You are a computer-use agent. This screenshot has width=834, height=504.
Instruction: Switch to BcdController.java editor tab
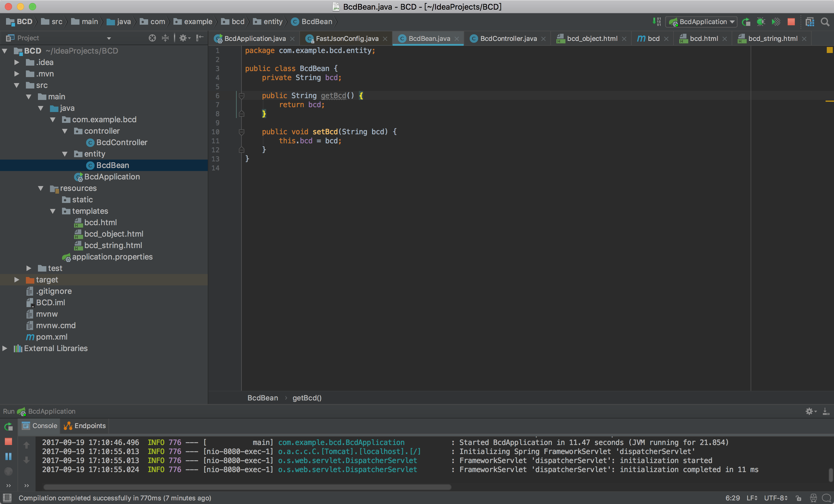click(x=508, y=39)
